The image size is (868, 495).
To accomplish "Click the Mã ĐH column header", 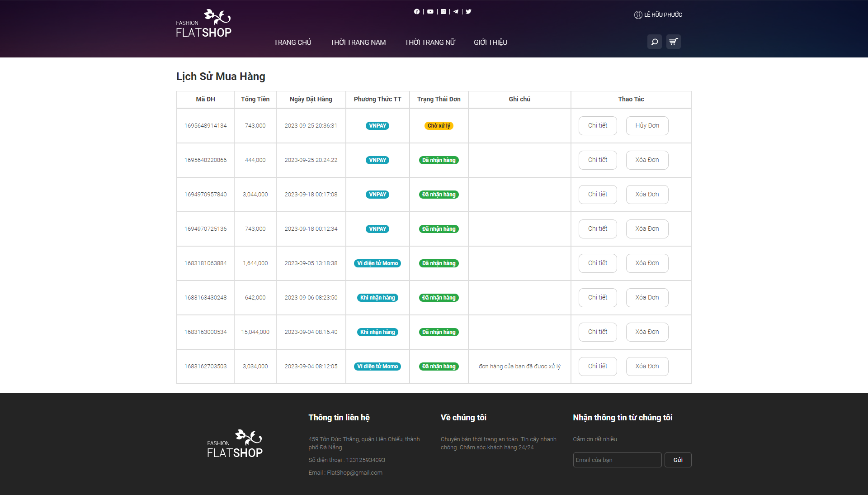I will 205,99.
